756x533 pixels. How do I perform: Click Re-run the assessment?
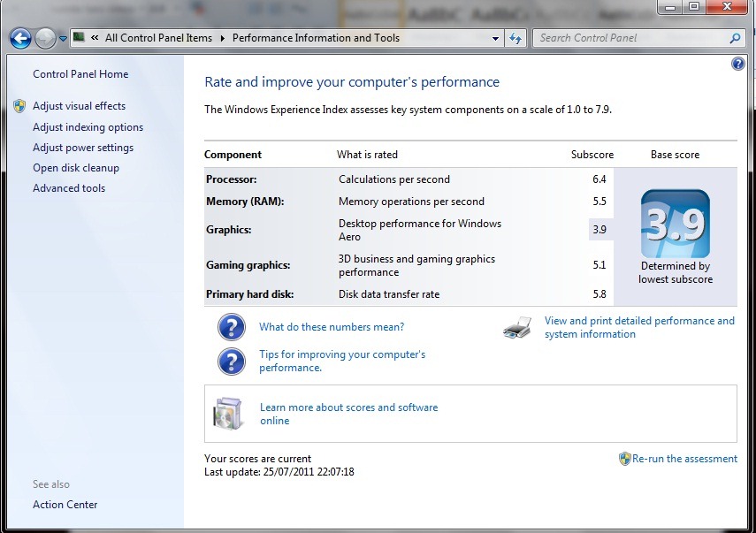point(683,459)
